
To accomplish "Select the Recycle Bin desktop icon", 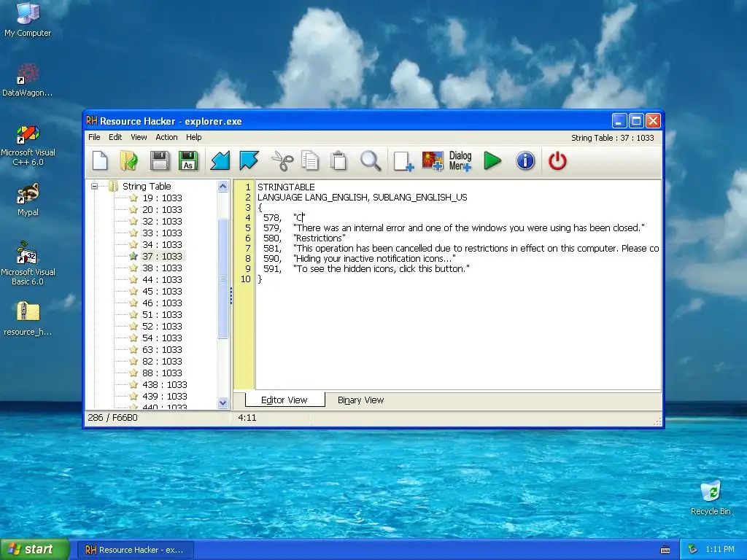I will click(x=711, y=498).
